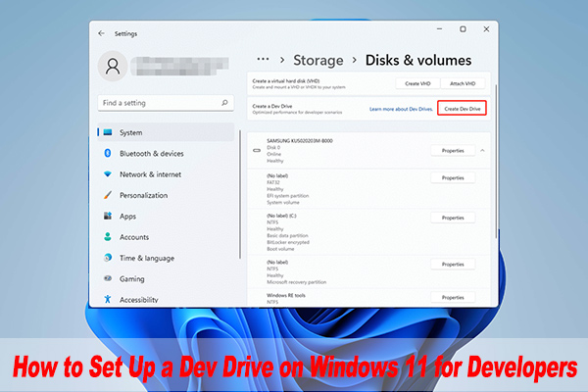Open the user profile avatar
Viewport: 588px width, 392px height.
[113, 67]
